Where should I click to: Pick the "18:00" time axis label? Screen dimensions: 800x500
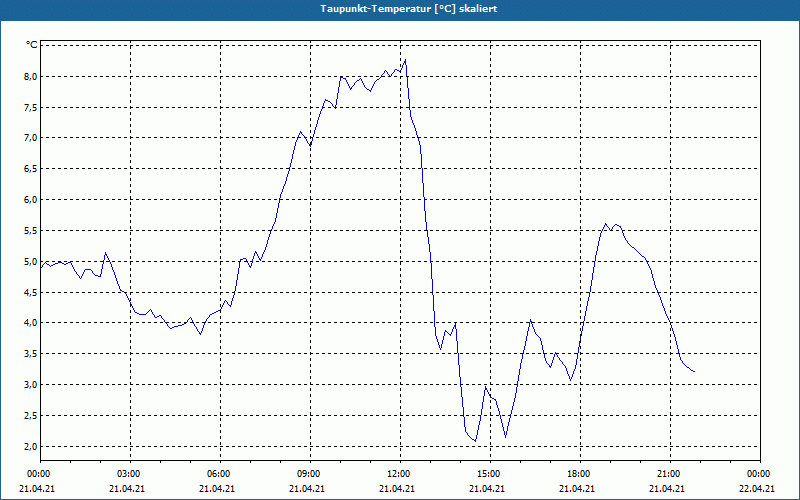click(581, 474)
